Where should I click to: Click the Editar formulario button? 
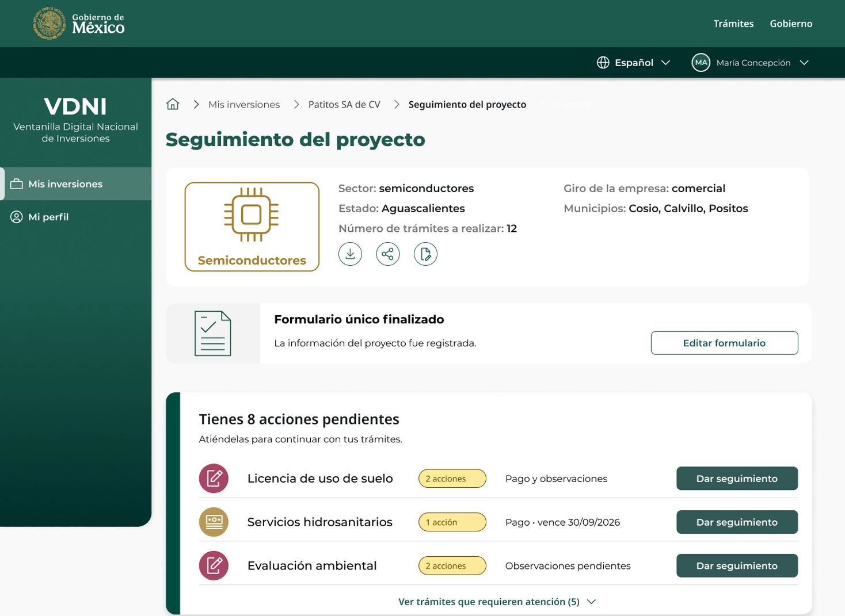click(x=724, y=343)
